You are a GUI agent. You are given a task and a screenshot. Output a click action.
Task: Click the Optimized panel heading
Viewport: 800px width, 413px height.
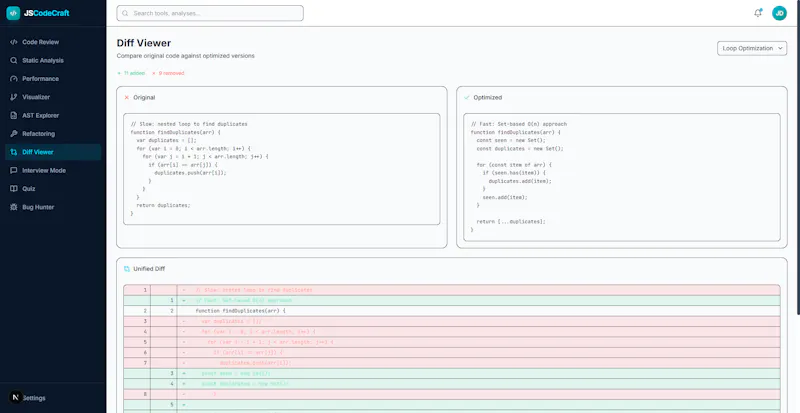488,97
